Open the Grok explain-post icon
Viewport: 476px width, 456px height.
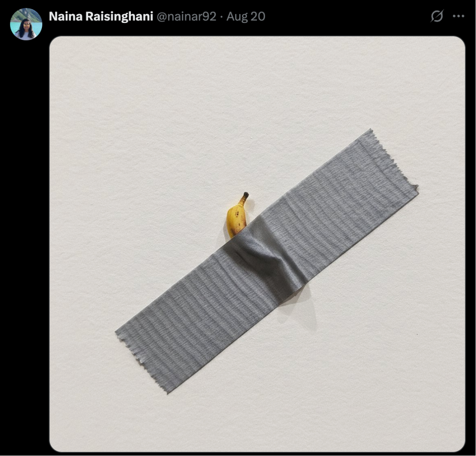(x=437, y=16)
